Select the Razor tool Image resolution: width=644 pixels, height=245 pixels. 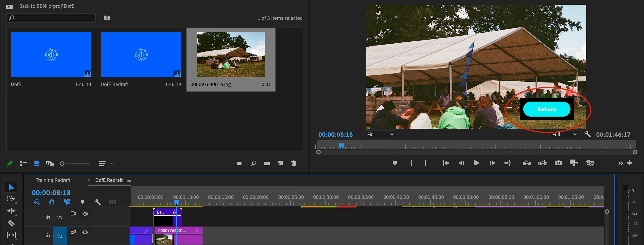(11, 223)
